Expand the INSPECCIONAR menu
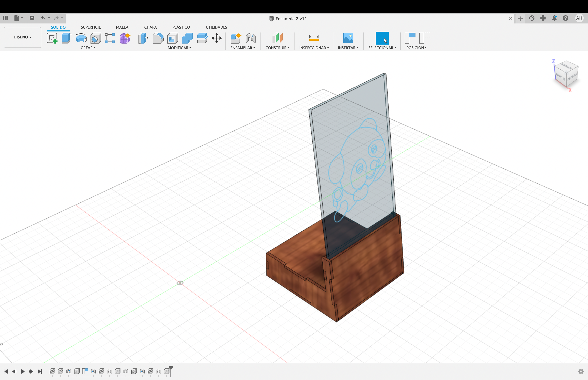 (x=314, y=48)
